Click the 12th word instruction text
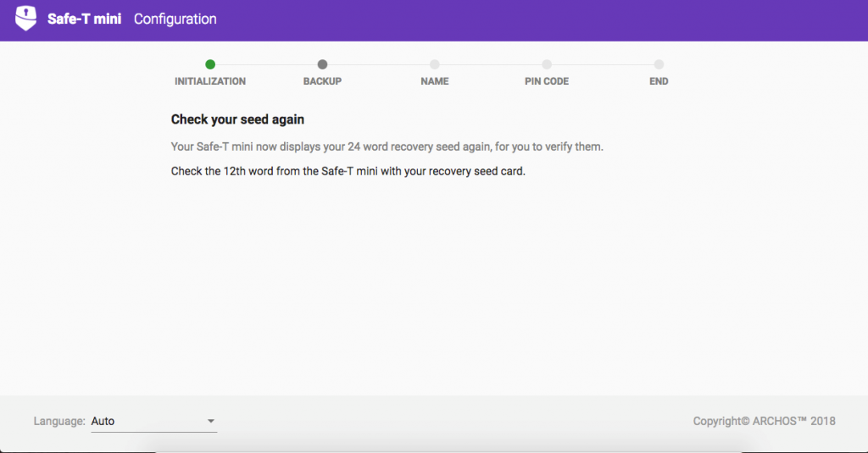The width and height of the screenshot is (868, 453). click(x=348, y=172)
